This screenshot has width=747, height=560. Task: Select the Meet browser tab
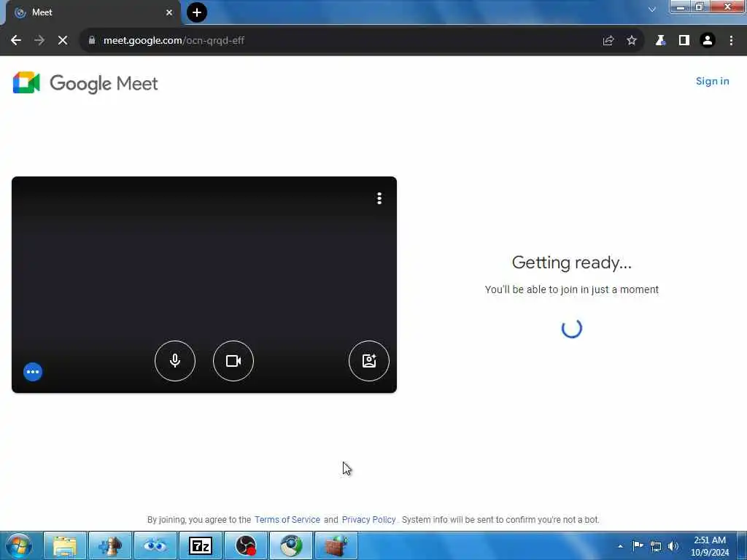click(x=93, y=12)
